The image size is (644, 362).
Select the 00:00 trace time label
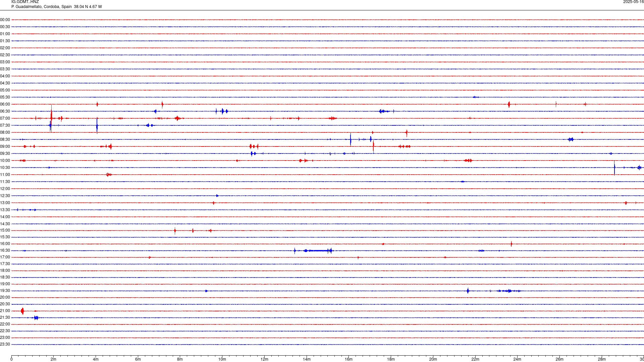tap(5, 20)
